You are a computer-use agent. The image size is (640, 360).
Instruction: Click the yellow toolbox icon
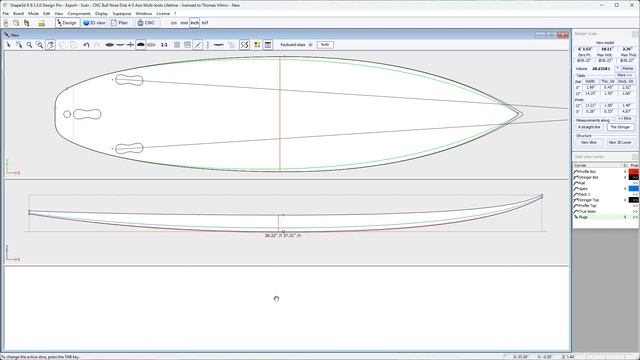click(41, 23)
